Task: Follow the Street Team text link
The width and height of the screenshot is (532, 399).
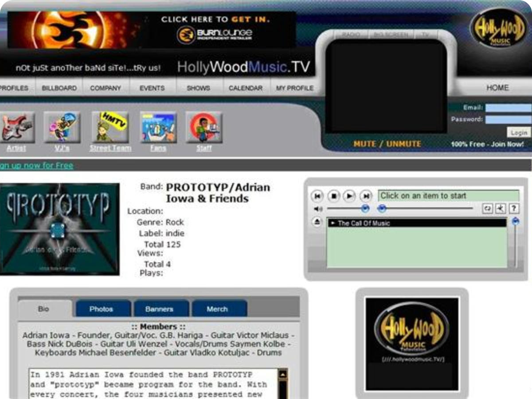Action: tap(110, 148)
